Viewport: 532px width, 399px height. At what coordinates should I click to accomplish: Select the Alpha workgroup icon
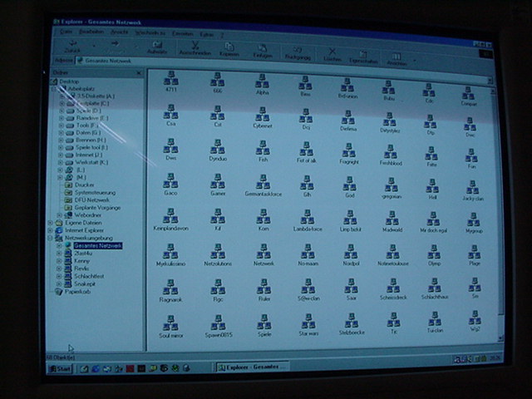[x=263, y=84]
